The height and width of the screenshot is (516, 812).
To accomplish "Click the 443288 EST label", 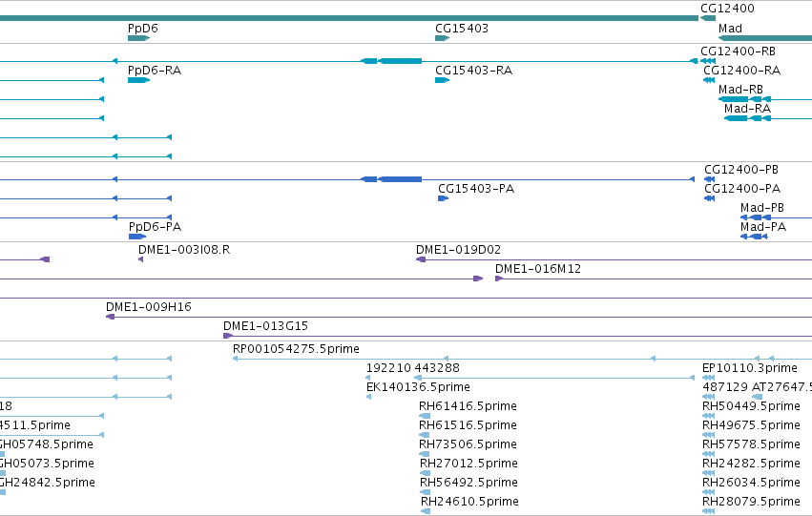I will [x=437, y=368].
